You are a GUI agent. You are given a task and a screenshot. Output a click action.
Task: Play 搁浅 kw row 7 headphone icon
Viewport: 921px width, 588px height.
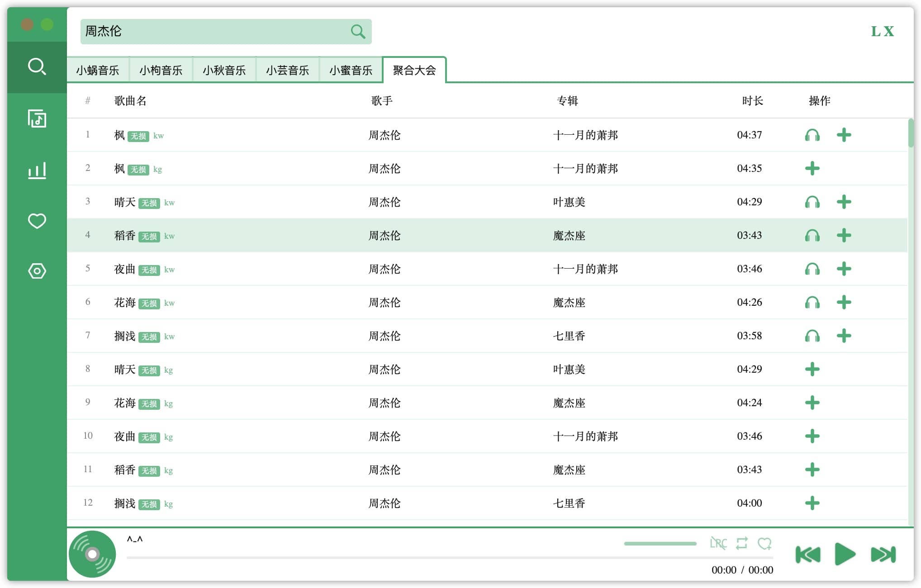pyautogui.click(x=812, y=336)
